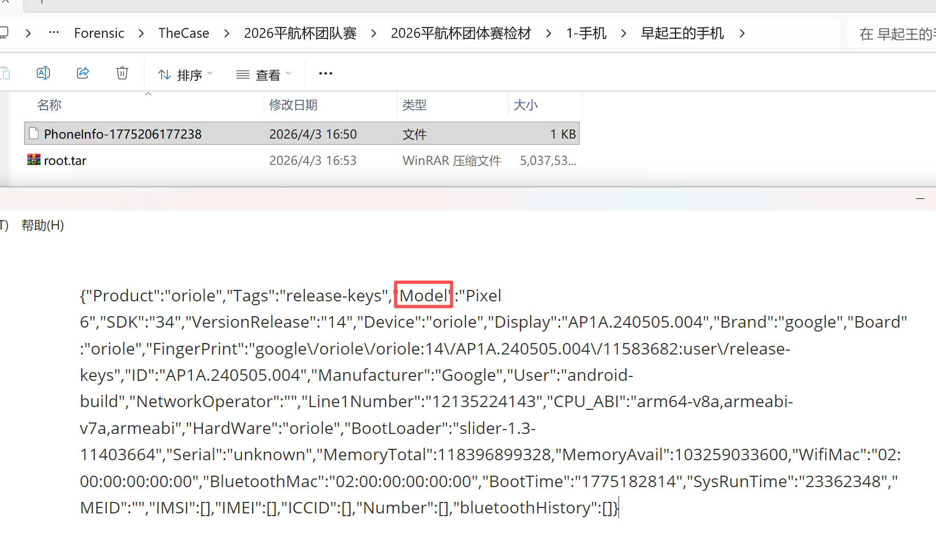Open the 查看 view dropdown

coord(263,75)
